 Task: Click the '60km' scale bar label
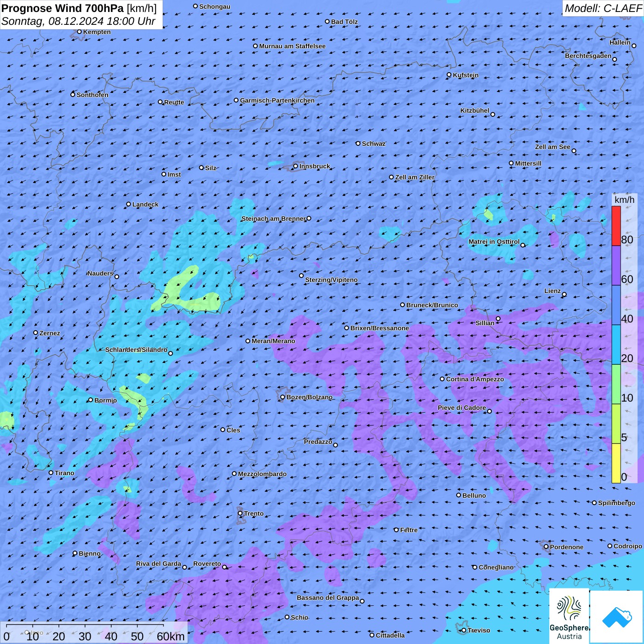click(171, 636)
